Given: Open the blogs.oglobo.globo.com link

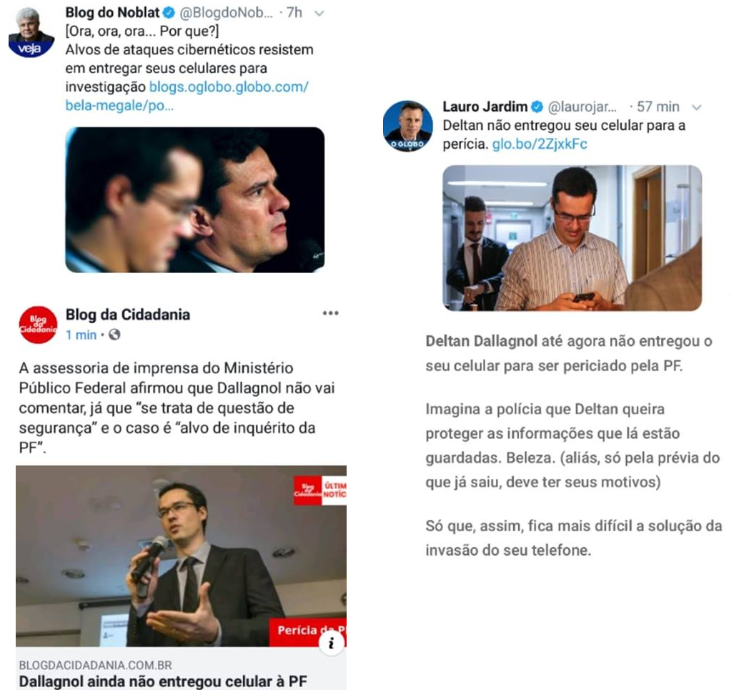Looking at the screenshot, I should point(187,96).
